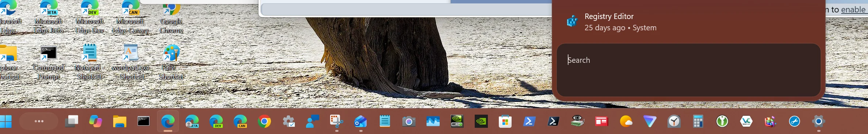868x134 pixels.
Task: Follow the 'enable' link at top right
Action: point(853,9)
